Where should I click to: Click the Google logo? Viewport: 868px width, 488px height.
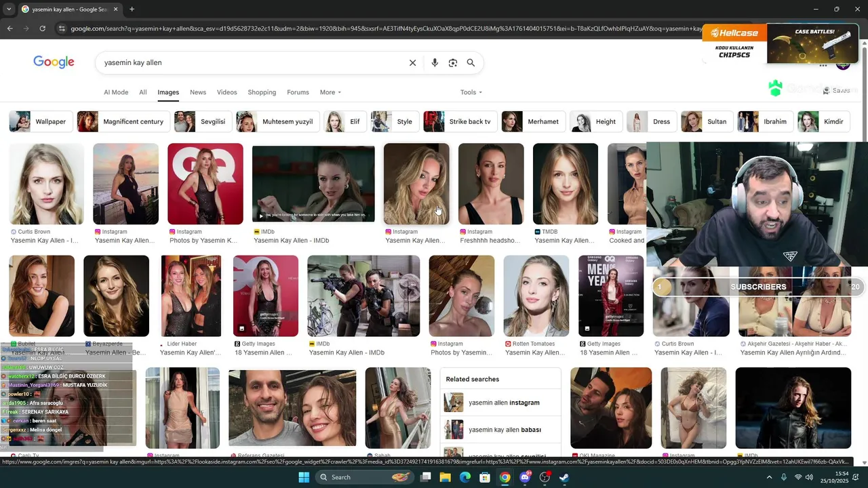point(54,62)
